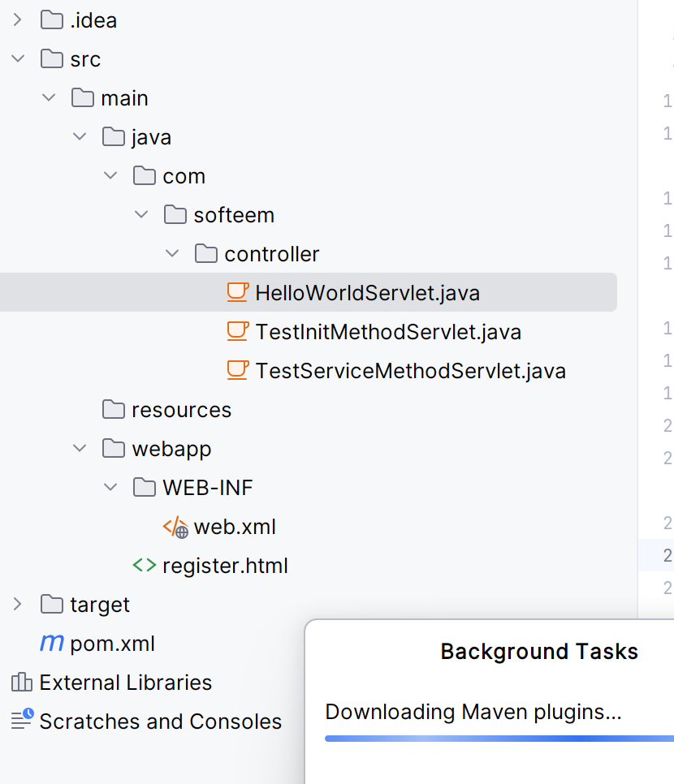Viewport: 674px width, 784px height.
Task: Select the softeem package
Action: click(233, 214)
